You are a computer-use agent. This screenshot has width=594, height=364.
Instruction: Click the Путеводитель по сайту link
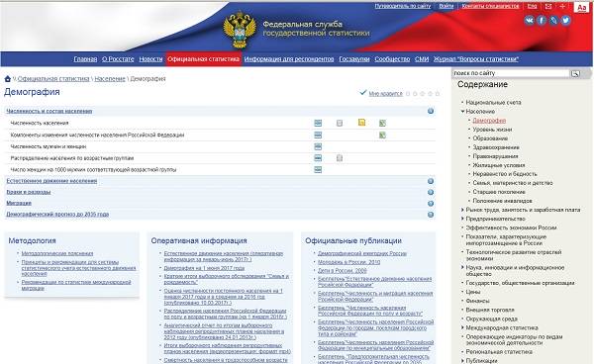tap(403, 6)
